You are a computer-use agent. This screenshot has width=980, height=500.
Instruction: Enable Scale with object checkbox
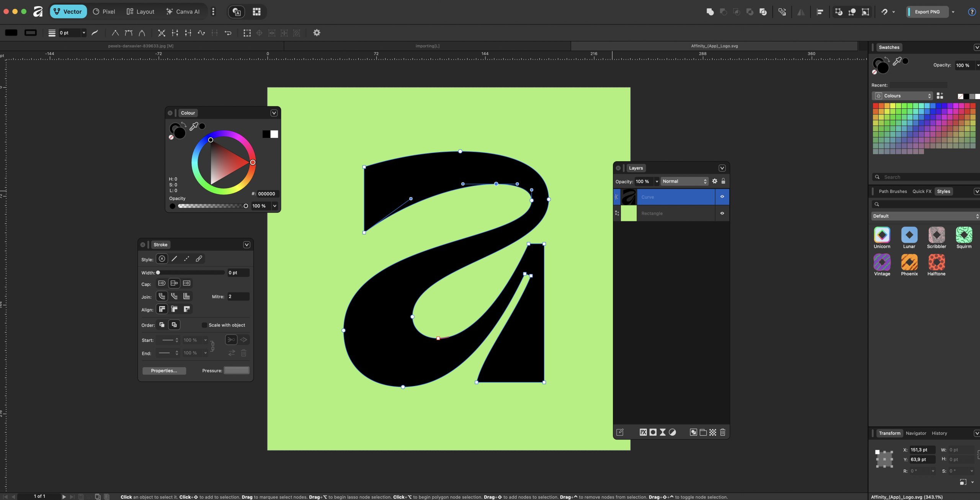tap(204, 325)
